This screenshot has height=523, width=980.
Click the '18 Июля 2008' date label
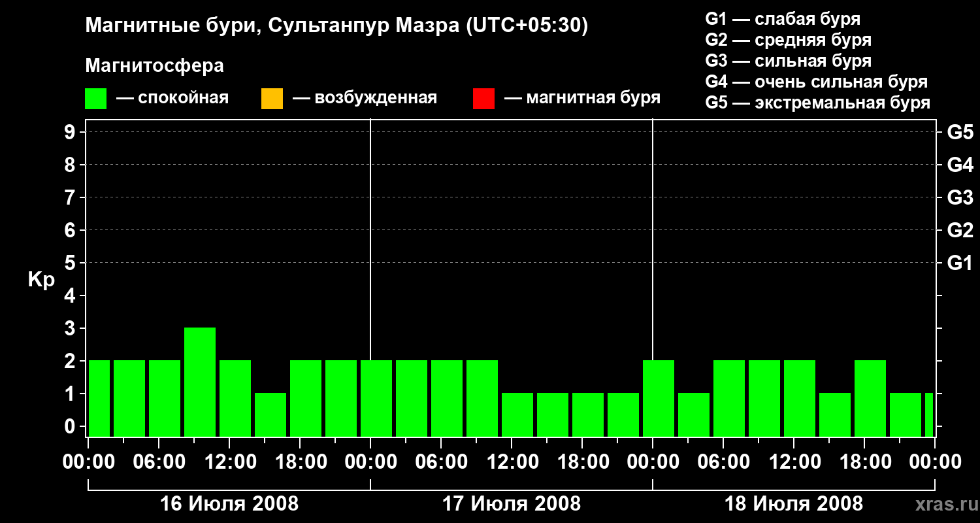click(794, 504)
